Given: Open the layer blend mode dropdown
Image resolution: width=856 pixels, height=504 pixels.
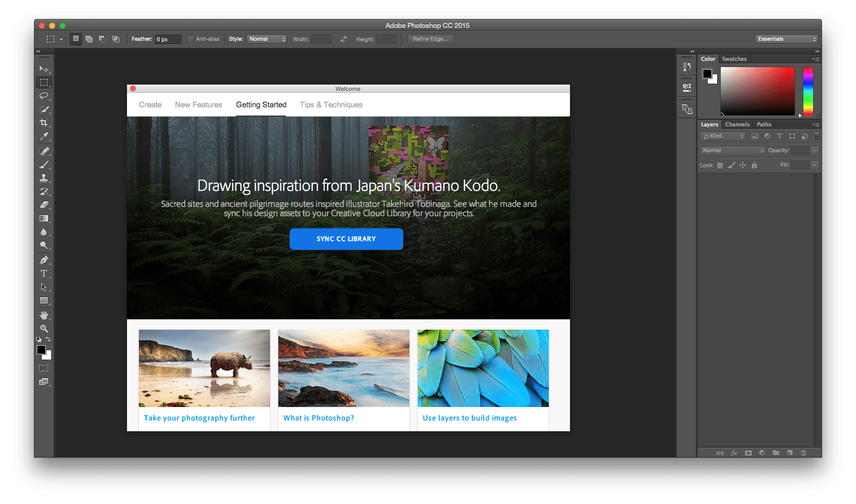Looking at the screenshot, I should (733, 151).
